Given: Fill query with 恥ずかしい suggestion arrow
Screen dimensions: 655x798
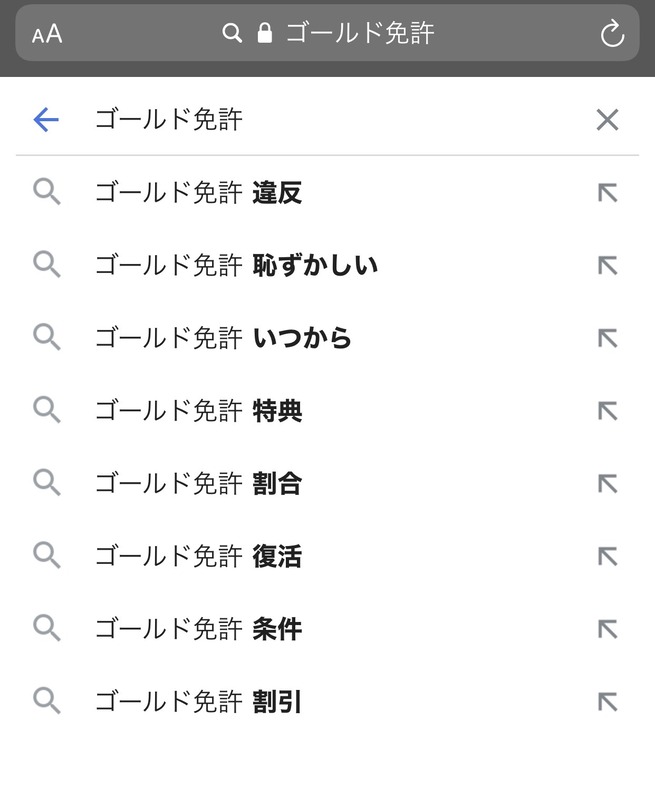Looking at the screenshot, I should tap(607, 266).
